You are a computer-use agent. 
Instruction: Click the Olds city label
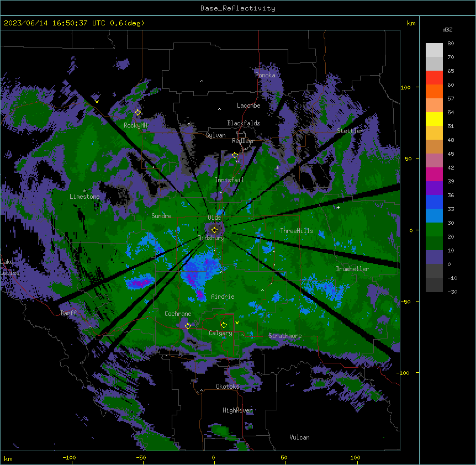click(214, 218)
